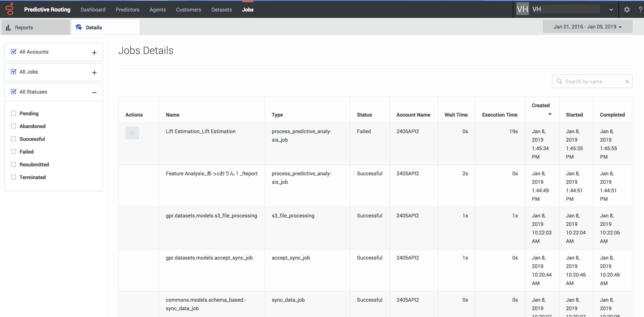Switch to the Reports tab
This screenshot has height=317, width=644.
point(24,27)
